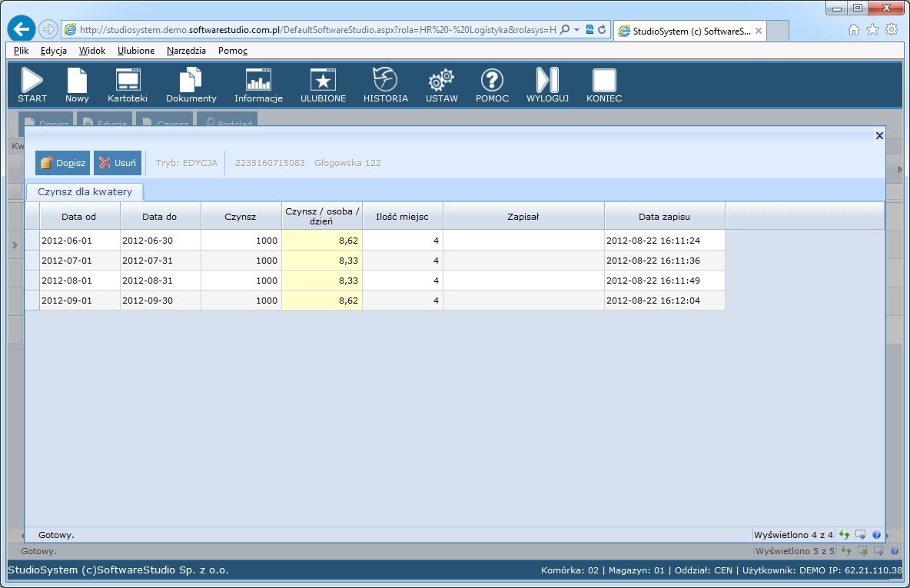Click the START toolbar icon
Viewport: 910px width, 588px height.
click(32, 85)
